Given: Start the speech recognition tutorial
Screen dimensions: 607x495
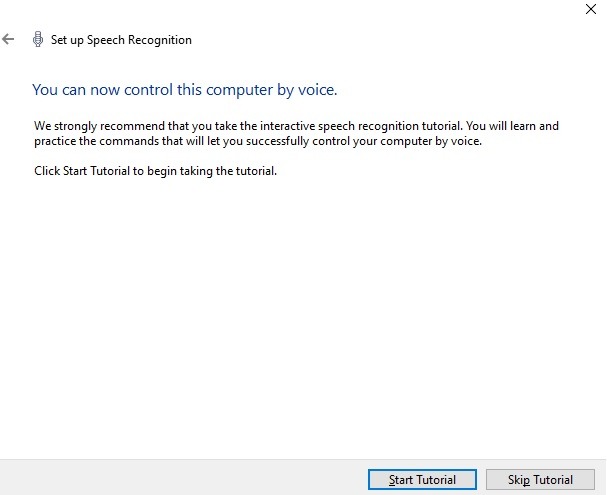Looking at the screenshot, I should point(422,480).
